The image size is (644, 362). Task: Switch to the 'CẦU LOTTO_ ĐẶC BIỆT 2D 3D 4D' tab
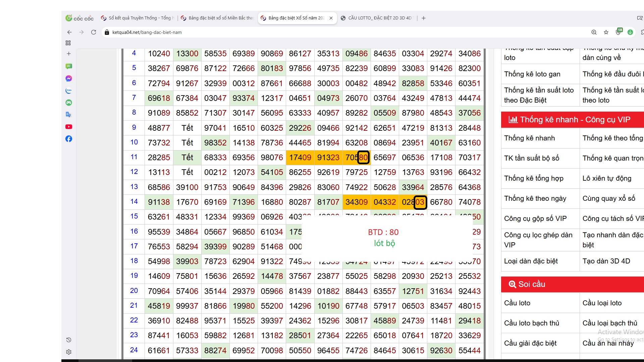click(x=379, y=18)
